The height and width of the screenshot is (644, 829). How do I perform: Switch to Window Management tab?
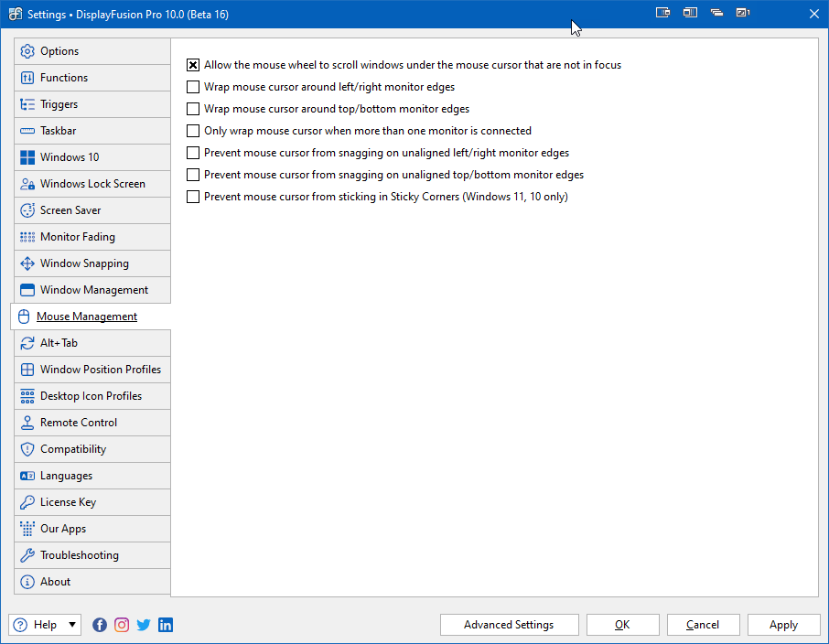tap(92, 290)
